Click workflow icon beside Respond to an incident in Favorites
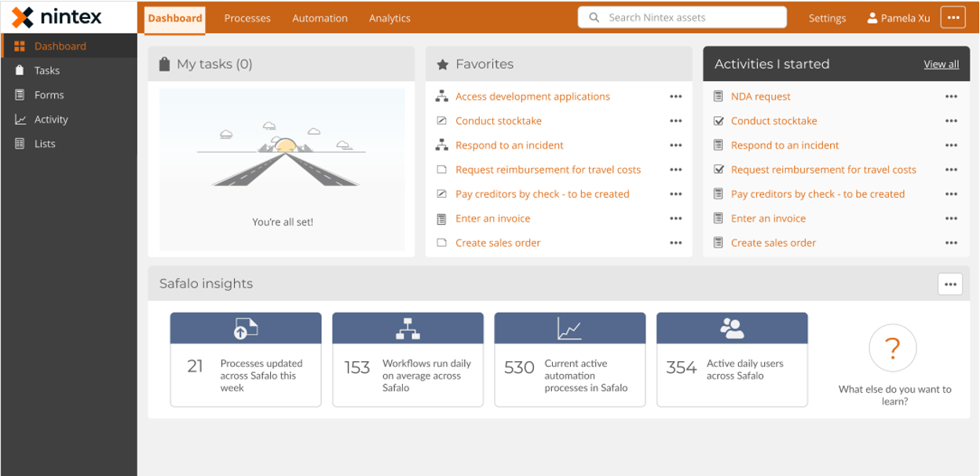This screenshot has height=476, width=980. coord(441,145)
